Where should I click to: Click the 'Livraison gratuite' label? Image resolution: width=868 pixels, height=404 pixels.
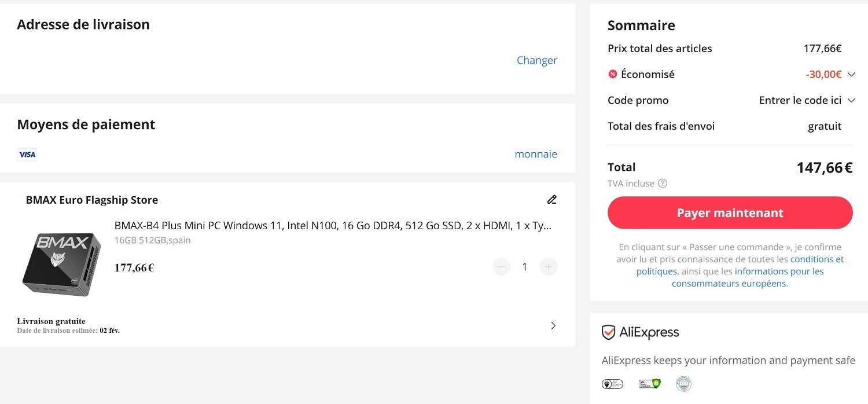point(52,321)
